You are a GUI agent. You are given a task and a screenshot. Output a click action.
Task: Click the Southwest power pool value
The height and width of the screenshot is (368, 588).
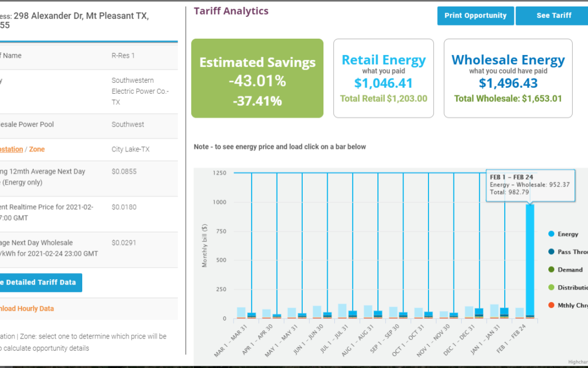click(127, 124)
